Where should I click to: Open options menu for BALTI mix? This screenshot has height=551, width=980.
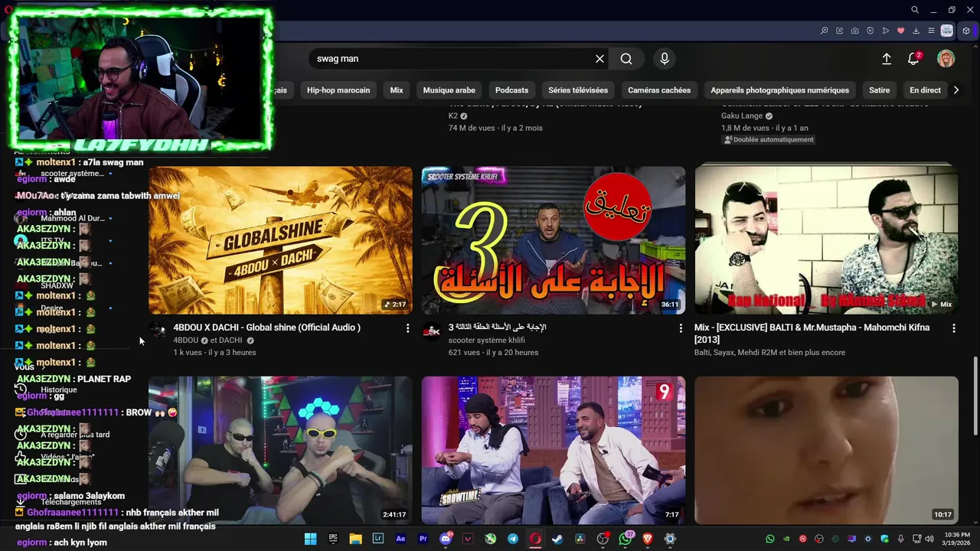(x=953, y=328)
